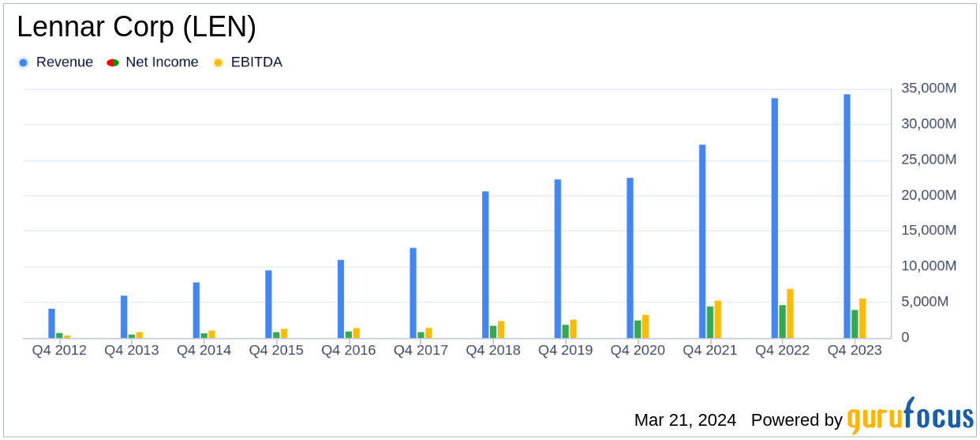
Task: Click the Q4 2021 net income green bar
Action: click(710, 322)
